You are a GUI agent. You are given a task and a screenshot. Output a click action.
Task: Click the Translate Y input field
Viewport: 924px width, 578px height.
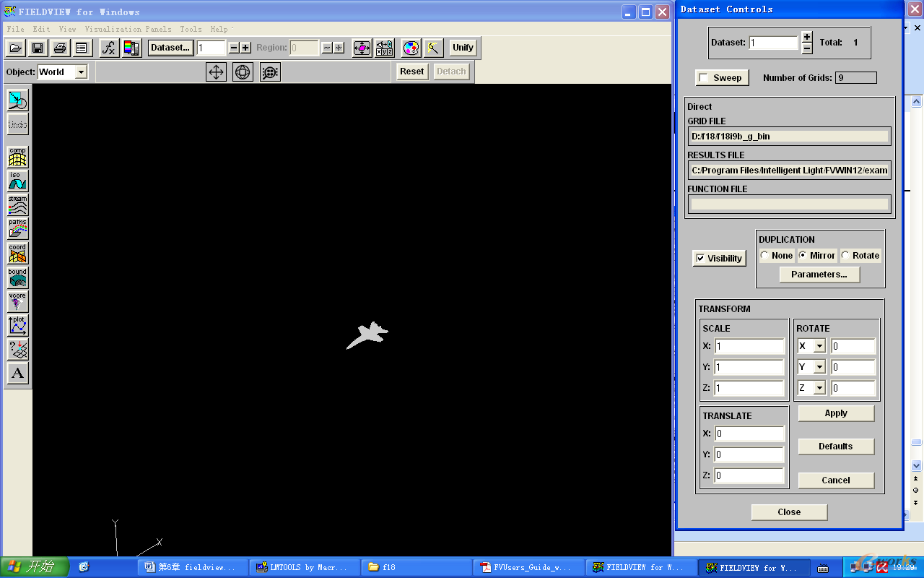point(749,454)
